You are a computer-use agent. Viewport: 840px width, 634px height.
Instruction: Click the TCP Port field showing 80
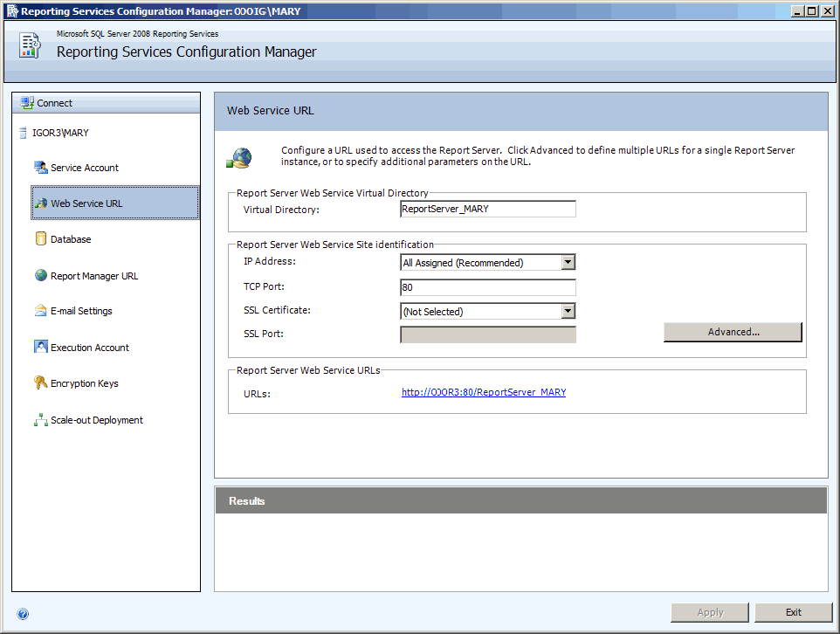point(488,287)
